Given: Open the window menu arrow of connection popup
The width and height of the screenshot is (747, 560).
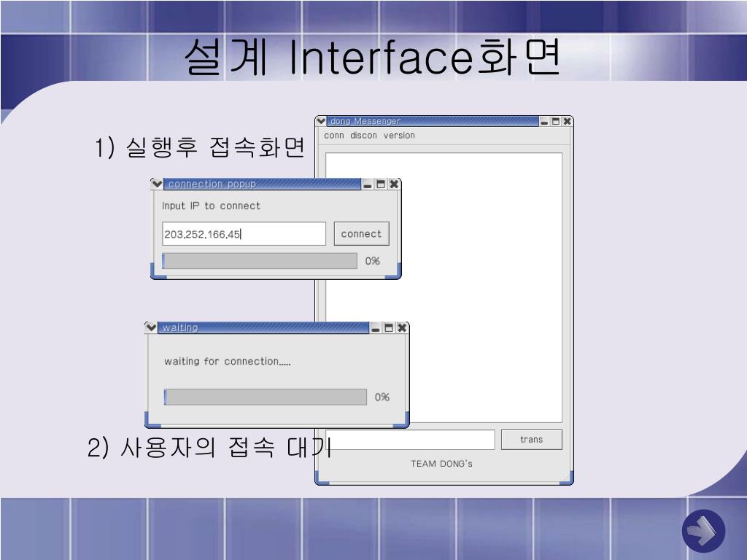Looking at the screenshot, I should coord(157,184).
